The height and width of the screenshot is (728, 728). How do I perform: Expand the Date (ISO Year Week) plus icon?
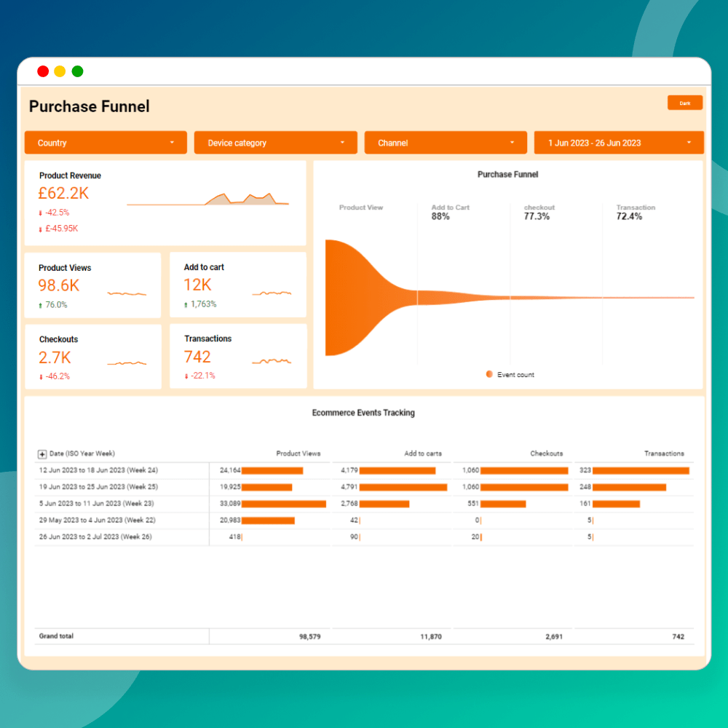pos(41,454)
